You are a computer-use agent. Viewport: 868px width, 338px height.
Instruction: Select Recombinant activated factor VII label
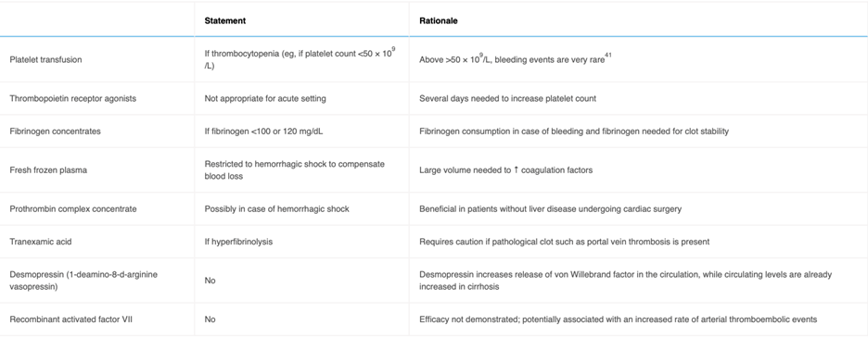click(62, 319)
